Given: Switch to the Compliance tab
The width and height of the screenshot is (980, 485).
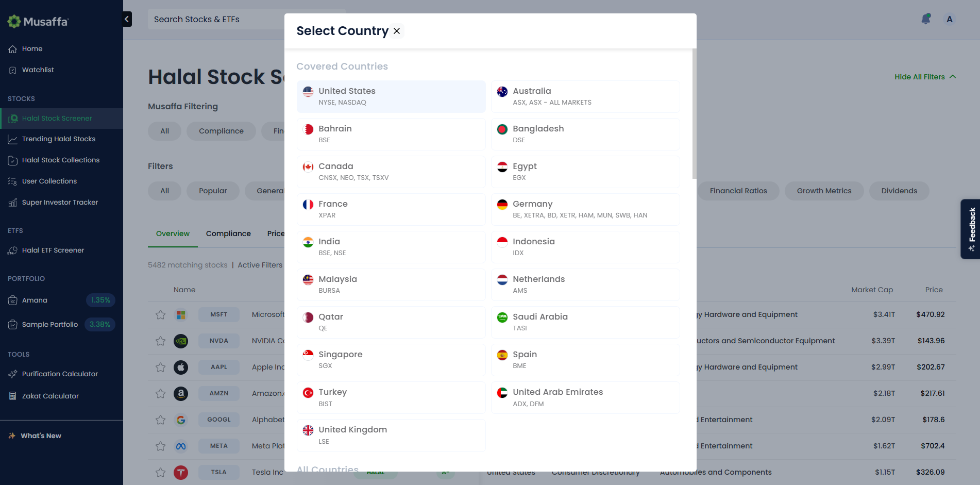Looking at the screenshot, I should click(228, 233).
